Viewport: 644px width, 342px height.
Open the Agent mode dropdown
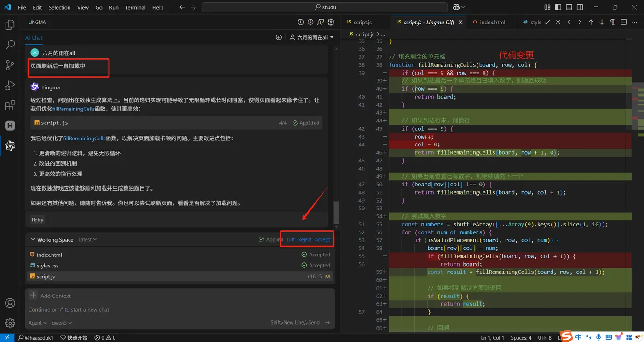pos(38,323)
